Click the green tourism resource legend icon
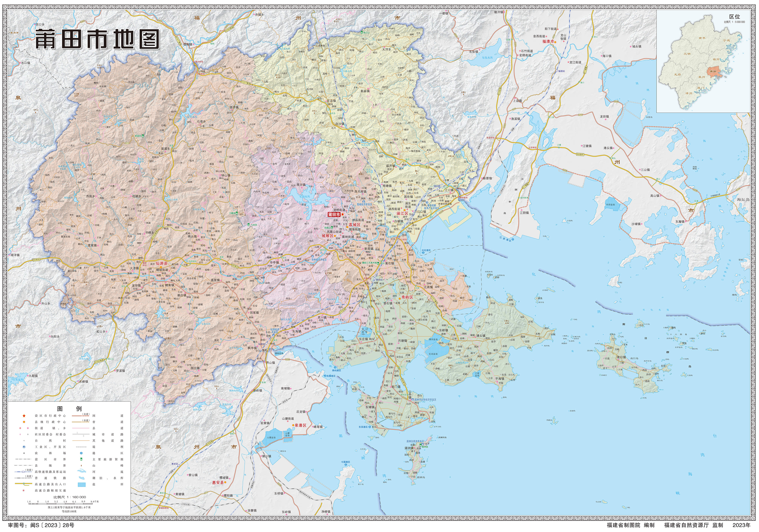The width and height of the screenshot is (759, 532). (81, 459)
